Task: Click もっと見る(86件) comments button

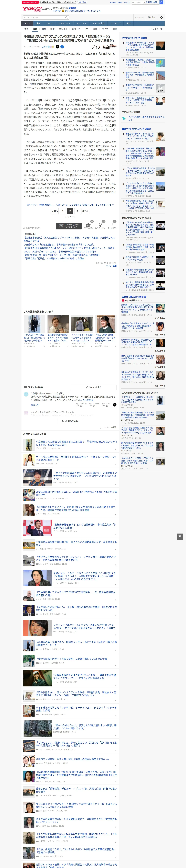Action: tap(70, 421)
